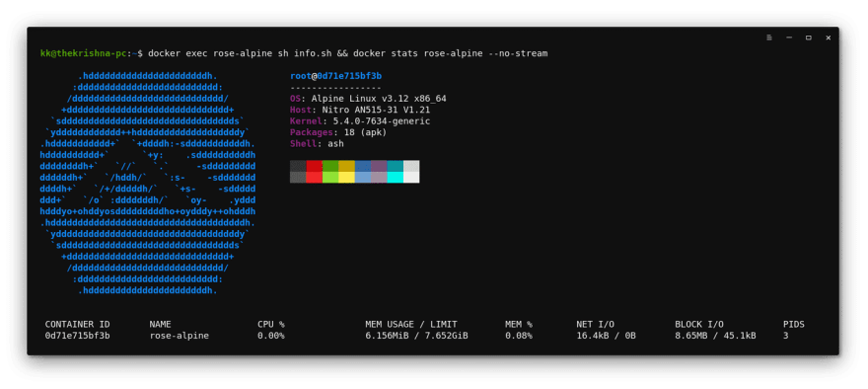Click the 0.08% memory percentage value
868x389 pixels.
click(519, 336)
